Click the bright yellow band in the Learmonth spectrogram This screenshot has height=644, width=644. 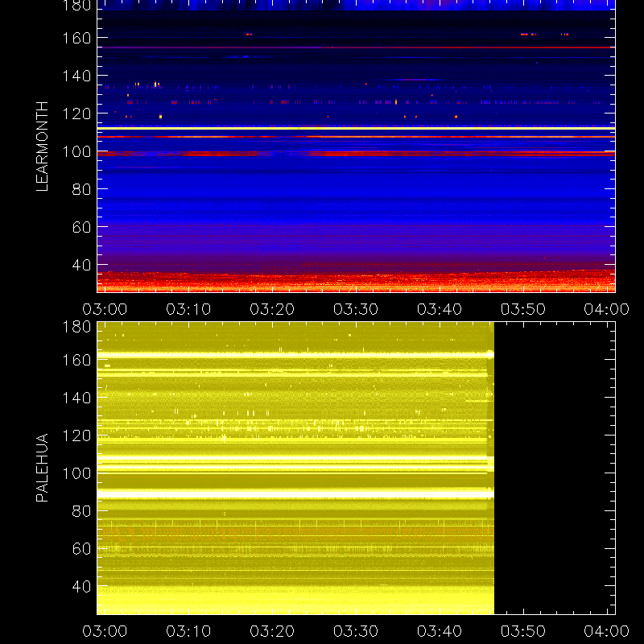[x=356, y=129]
